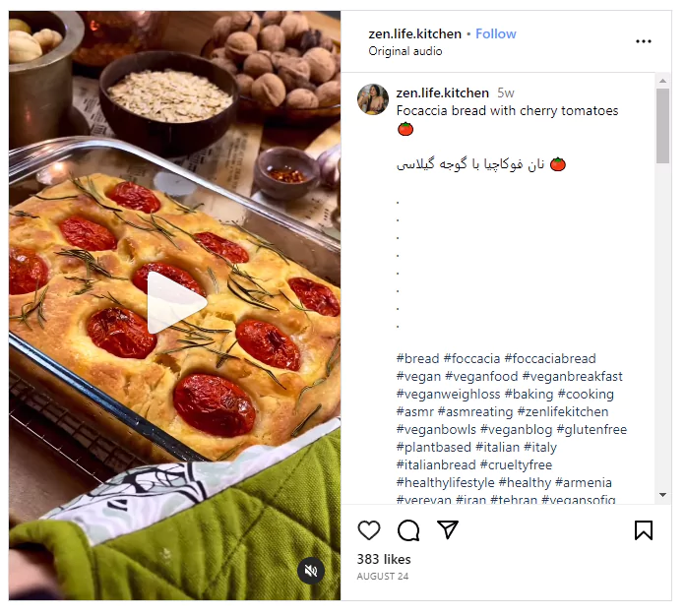Click the #veganbreakfast hashtag
685x616 pixels.
[x=572, y=376]
